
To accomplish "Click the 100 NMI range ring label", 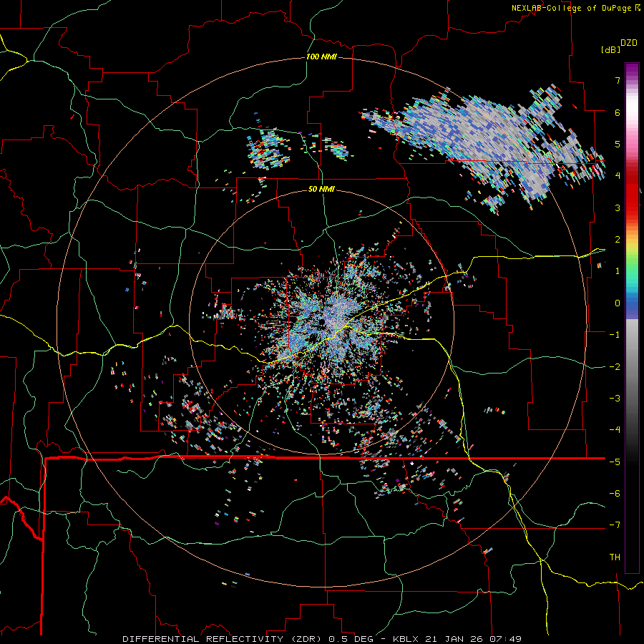I will [321, 57].
